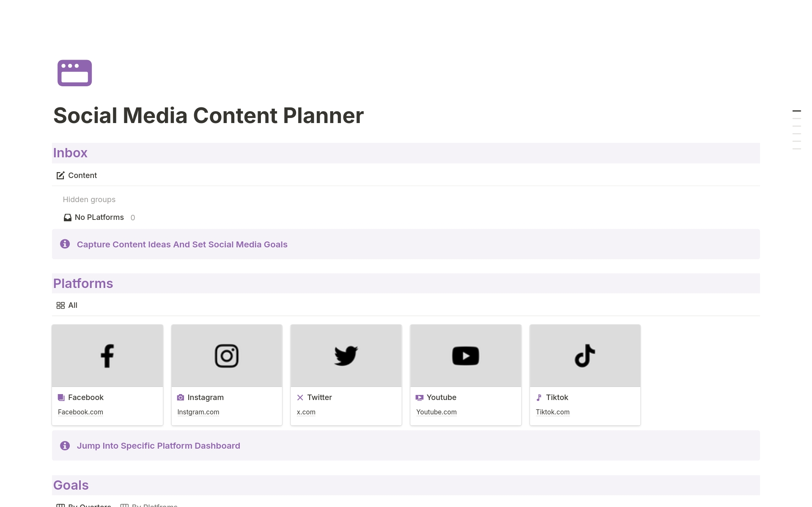
Task: Open the Tiktok logo thumbnail
Action: 585,356
